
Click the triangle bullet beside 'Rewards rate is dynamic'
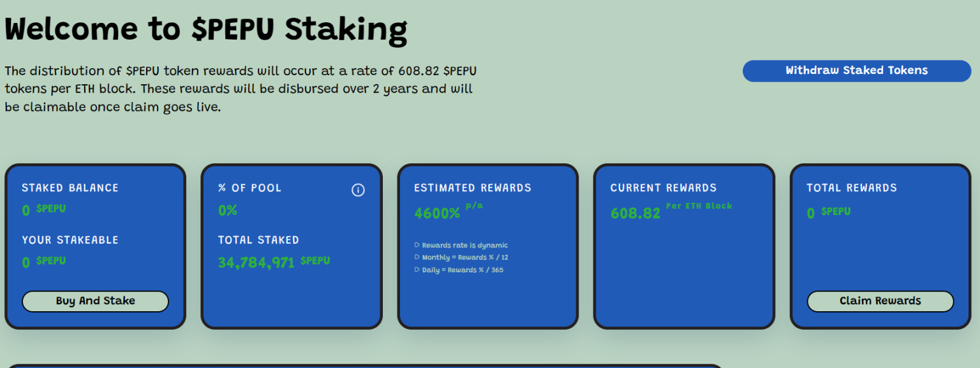point(417,245)
